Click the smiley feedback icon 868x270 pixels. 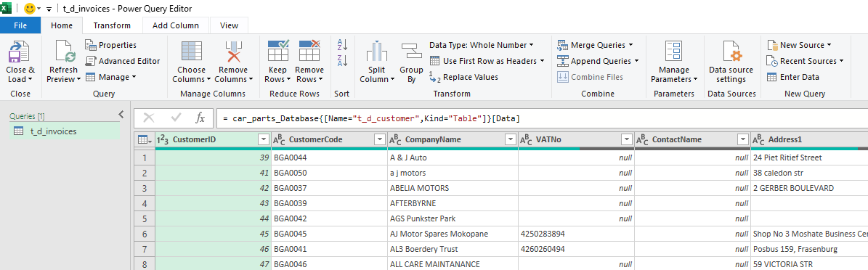(30, 9)
